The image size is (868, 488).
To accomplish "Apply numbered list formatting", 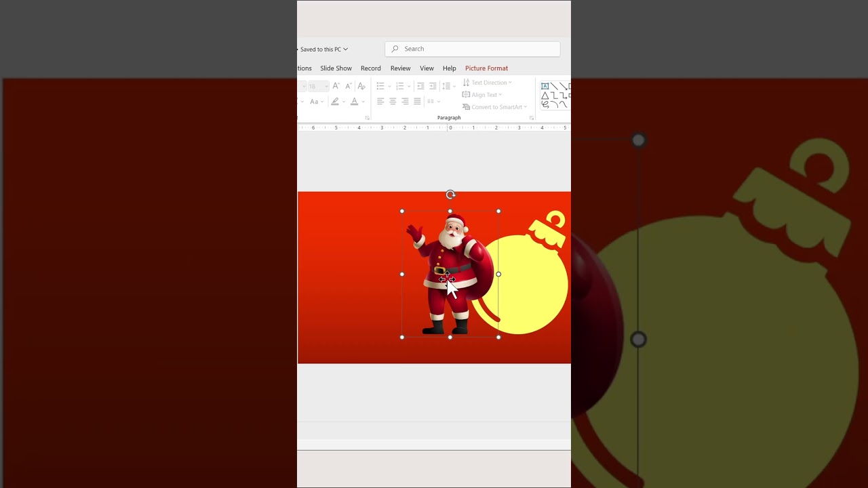I will [400, 86].
